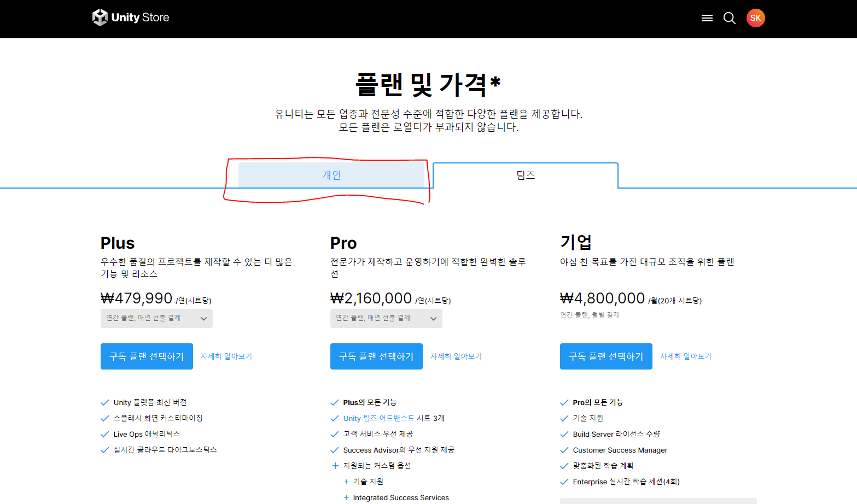Click '맞춤화된 학습 계획' feature

603,466
